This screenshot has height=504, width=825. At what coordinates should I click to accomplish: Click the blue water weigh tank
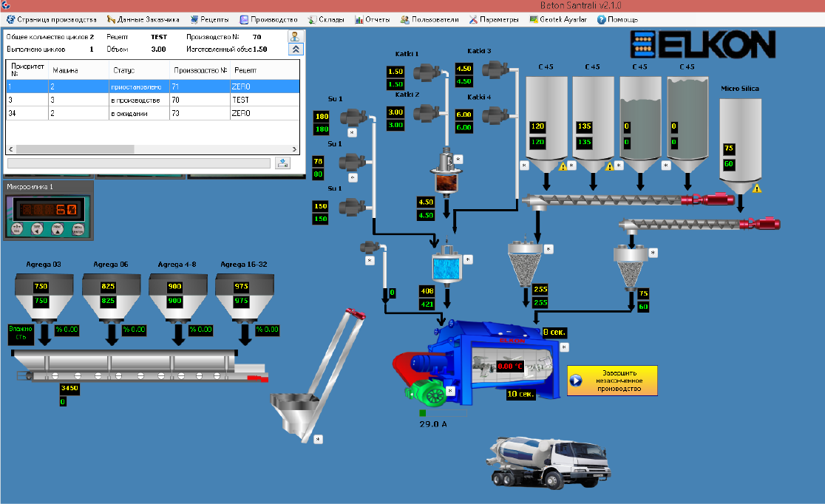point(447,267)
